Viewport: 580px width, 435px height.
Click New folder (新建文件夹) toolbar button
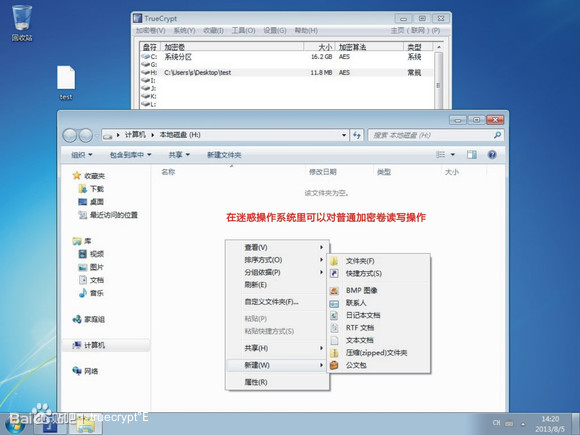point(224,155)
